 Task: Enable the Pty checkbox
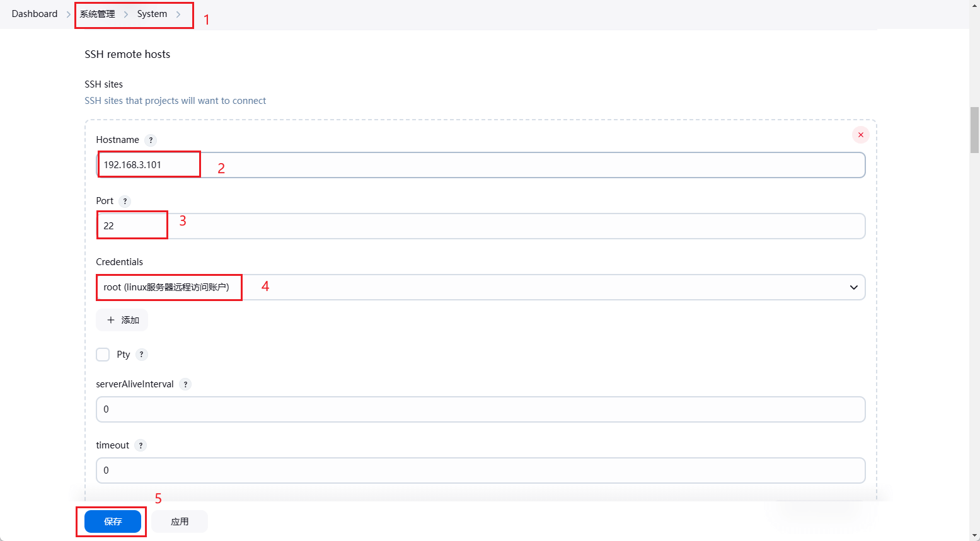point(103,355)
